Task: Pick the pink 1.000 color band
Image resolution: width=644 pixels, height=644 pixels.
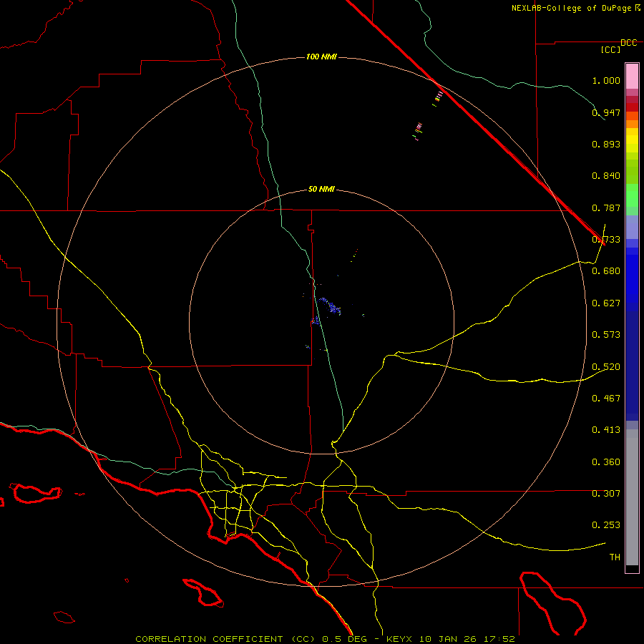Action: (x=632, y=77)
